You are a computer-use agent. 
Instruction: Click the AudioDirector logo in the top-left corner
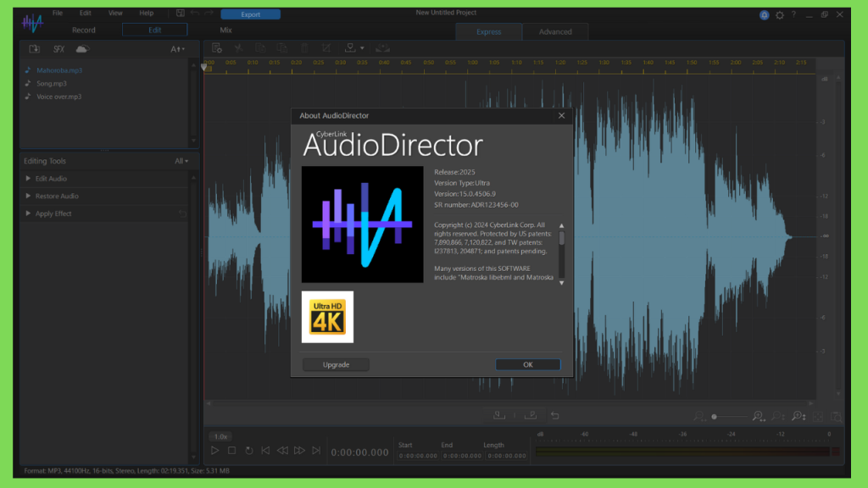click(x=33, y=23)
